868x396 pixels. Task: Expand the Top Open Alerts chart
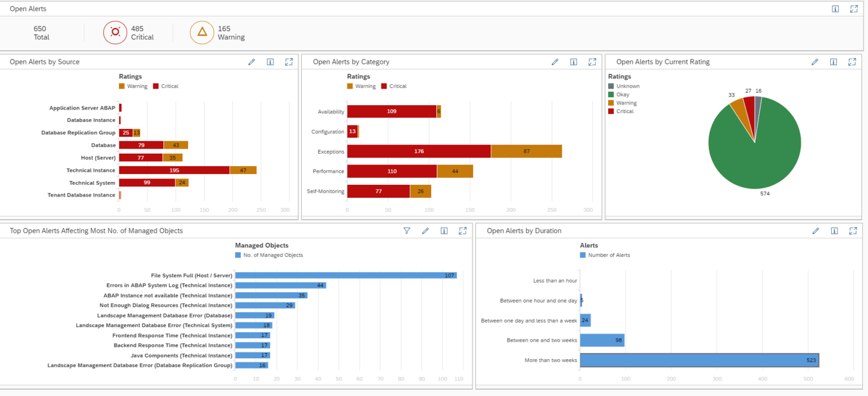463,230
